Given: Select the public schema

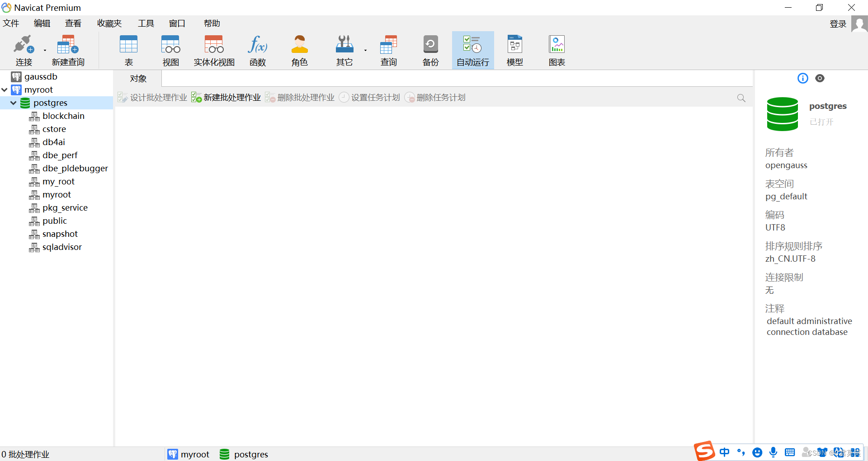Looking at the screenshot, I should [x=55, y=221].
